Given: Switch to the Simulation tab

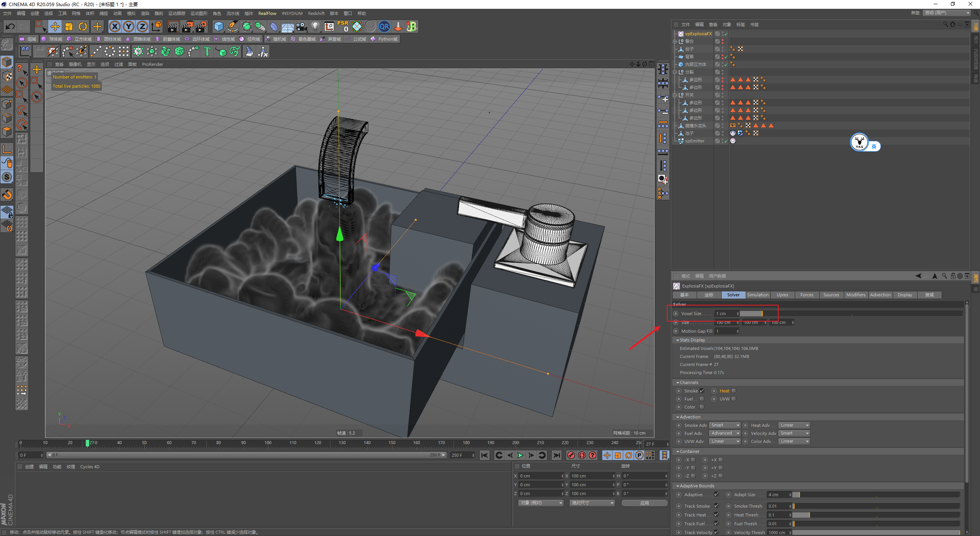Looking at the screenshot, I should [758, 295].
